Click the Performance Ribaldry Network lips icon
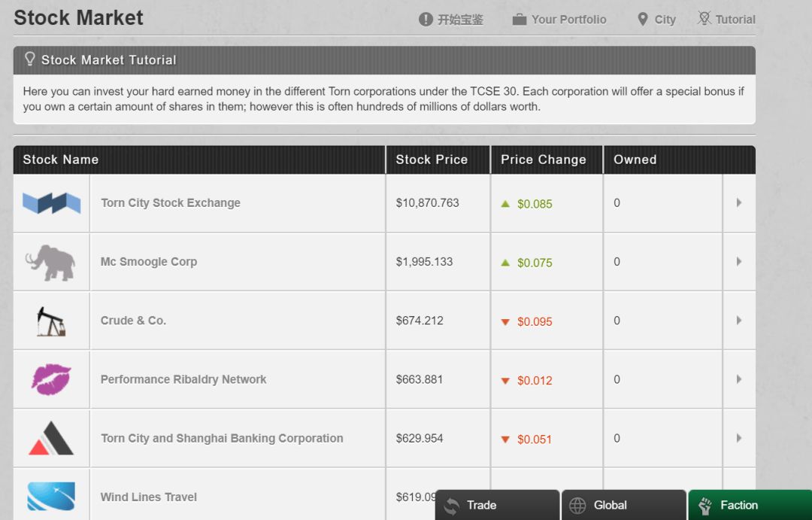812x520 pixels. tap(51, 379)
